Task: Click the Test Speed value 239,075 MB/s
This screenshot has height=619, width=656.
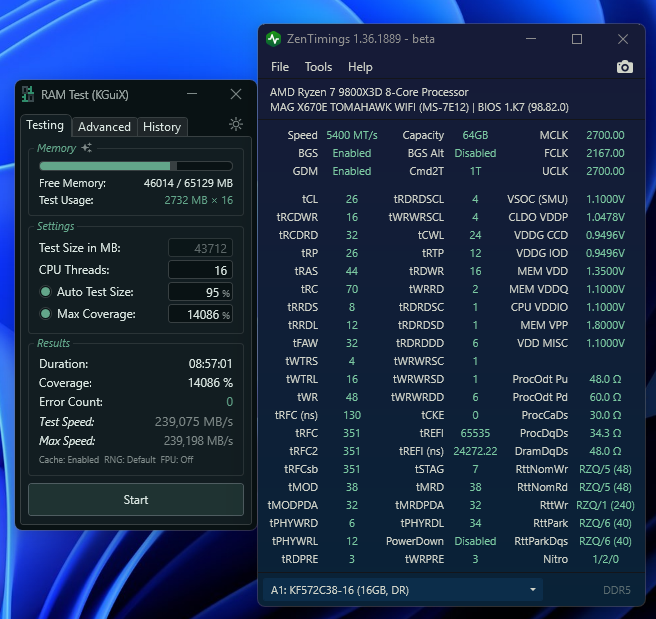Action: tap(194, 421)
